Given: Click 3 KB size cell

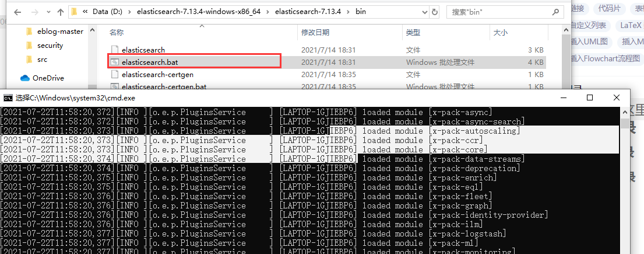Looking at the screenshot, I should click(536, 50).
